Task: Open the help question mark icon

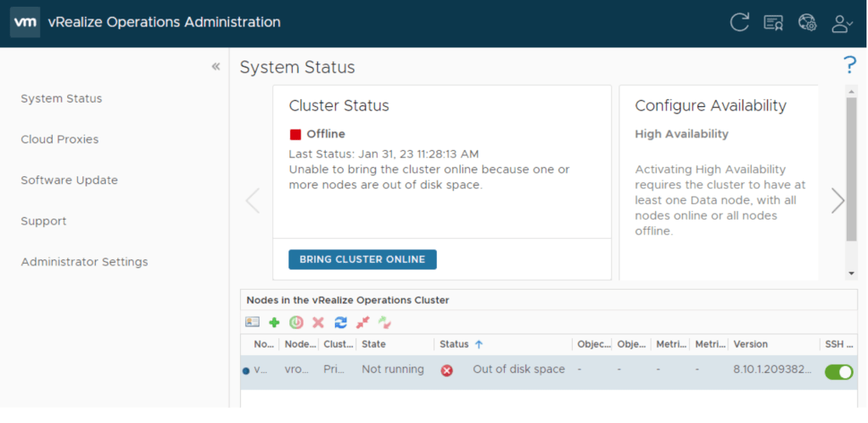Action: point(848,65)
